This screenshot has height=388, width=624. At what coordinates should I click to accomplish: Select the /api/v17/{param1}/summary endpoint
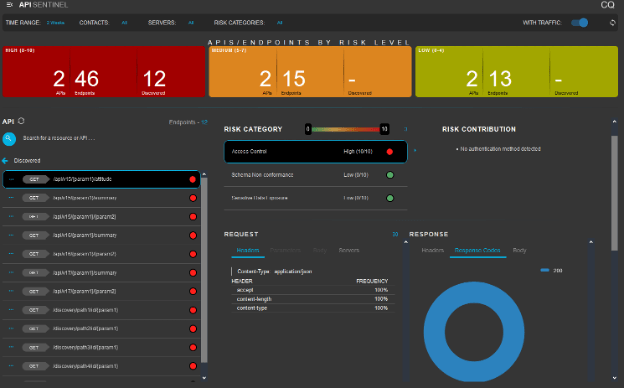click(x=101, y=273)
